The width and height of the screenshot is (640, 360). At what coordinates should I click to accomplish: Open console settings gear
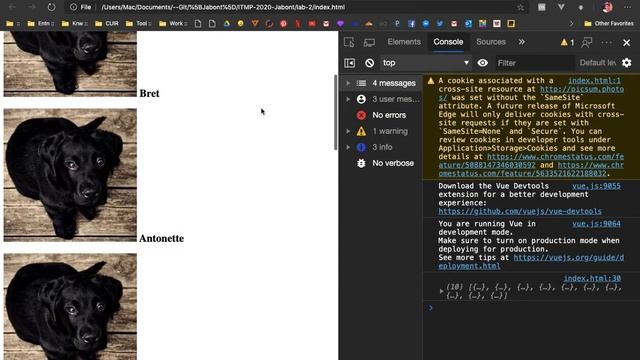pos(627,63)
